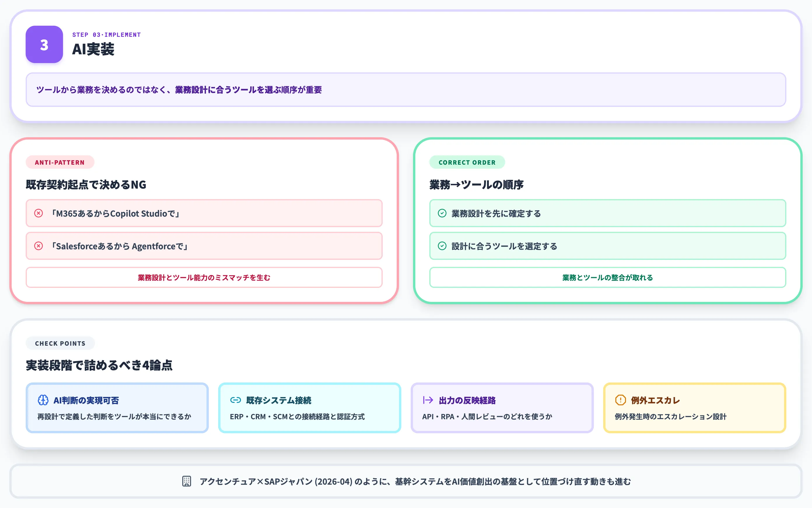This screenshot has height=508, width=812.
Task: Click the 実装段階で詰めるべき4論点 heading
Action: [99, 365]
